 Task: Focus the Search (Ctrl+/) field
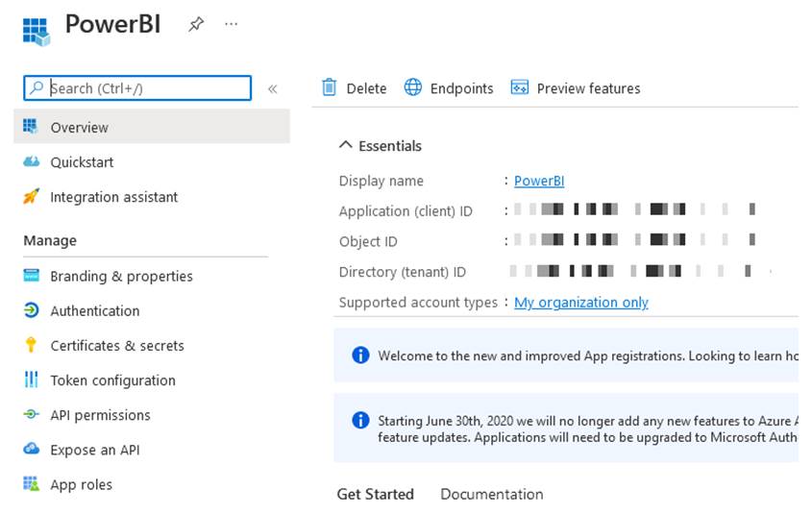point(137,88)
